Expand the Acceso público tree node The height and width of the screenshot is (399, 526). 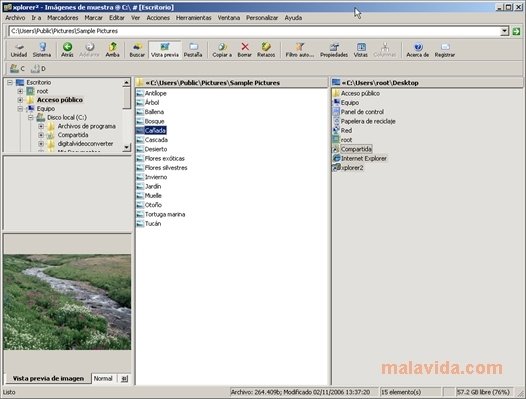coord(20,100)
